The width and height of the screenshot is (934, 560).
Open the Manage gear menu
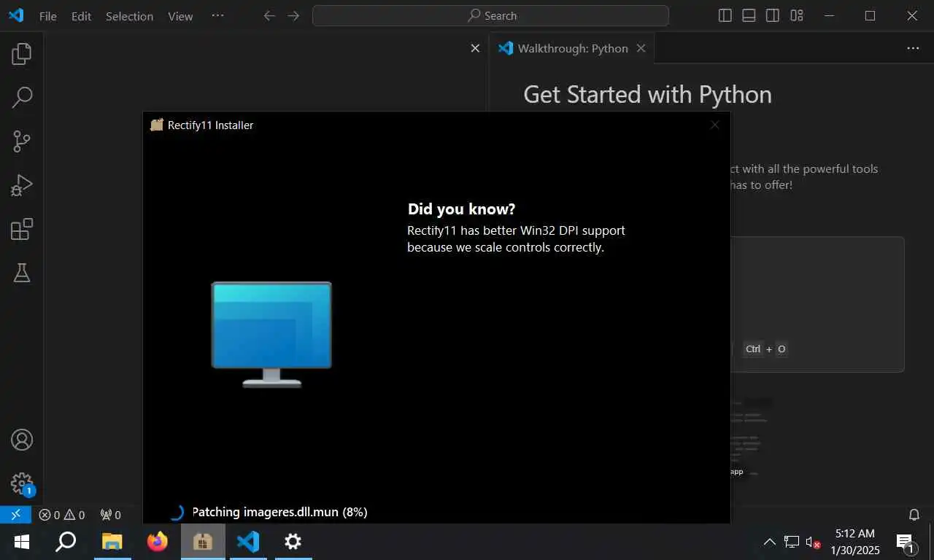point(22,483)
